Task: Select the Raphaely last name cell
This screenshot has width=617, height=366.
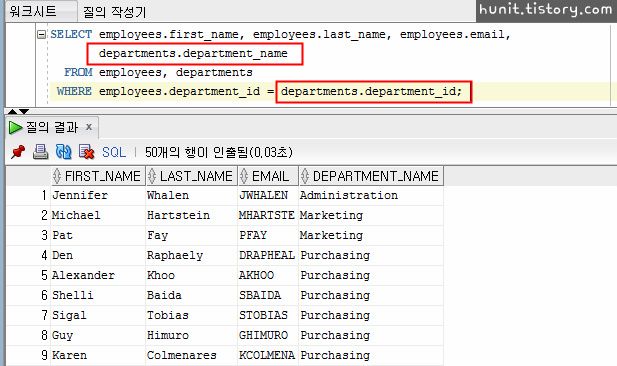Action: coord(192,255)
